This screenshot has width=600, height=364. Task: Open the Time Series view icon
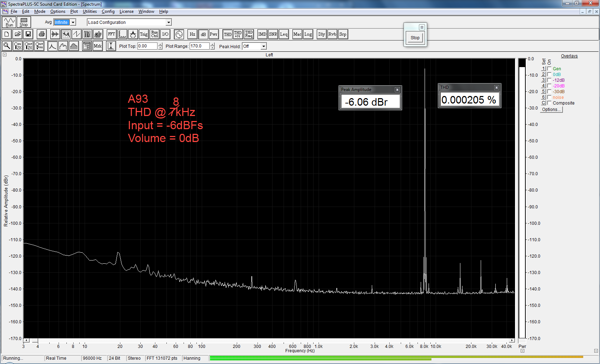55,34
